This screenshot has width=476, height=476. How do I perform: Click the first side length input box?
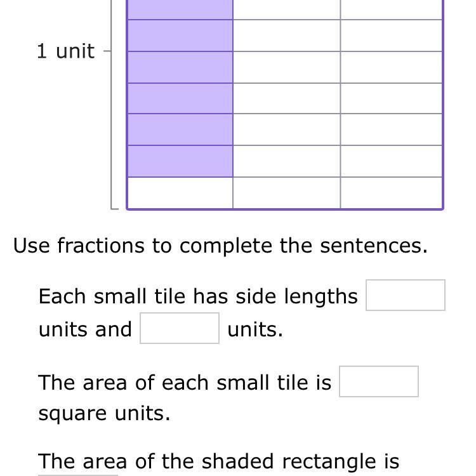(x=405, y=296)
